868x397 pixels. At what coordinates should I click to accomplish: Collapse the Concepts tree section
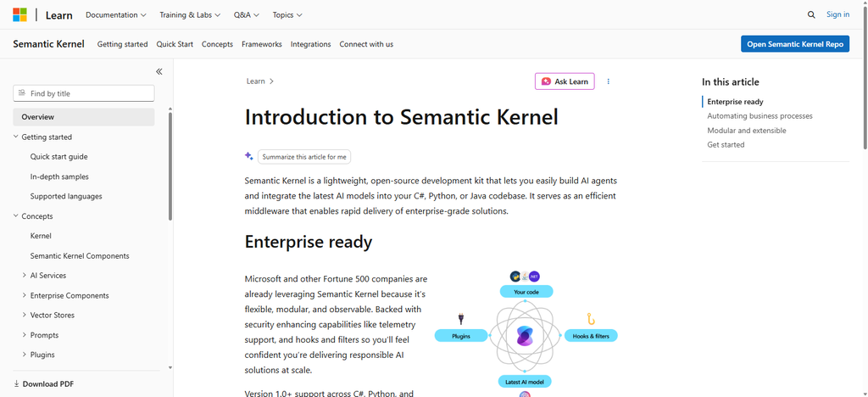(16, 216)
